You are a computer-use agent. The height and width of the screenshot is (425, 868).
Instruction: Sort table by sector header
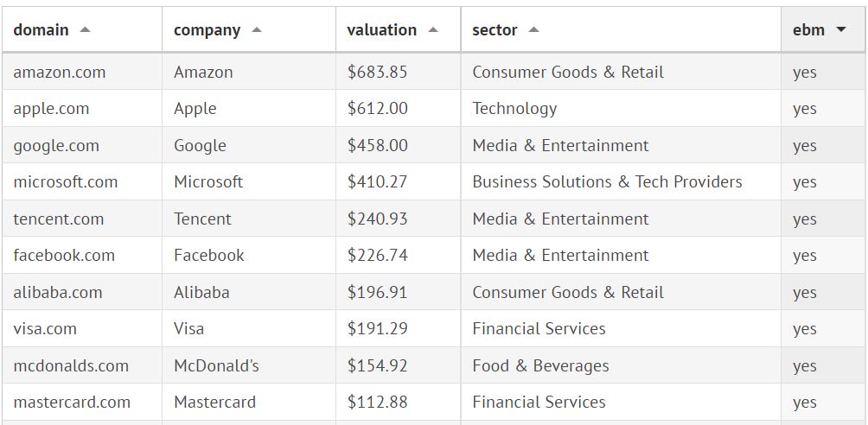(x=495, y=30)
